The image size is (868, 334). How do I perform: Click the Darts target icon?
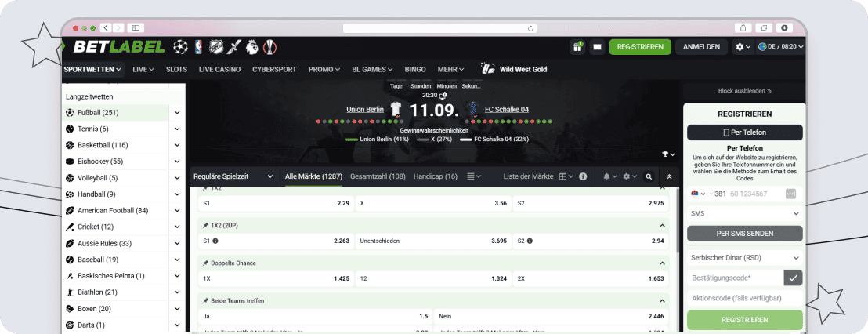70,325
